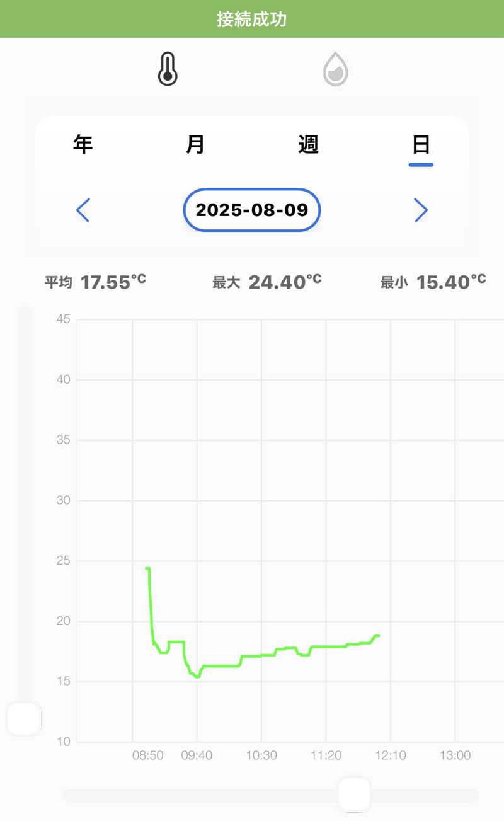Go to previous day with left arrow

(83, 210)
